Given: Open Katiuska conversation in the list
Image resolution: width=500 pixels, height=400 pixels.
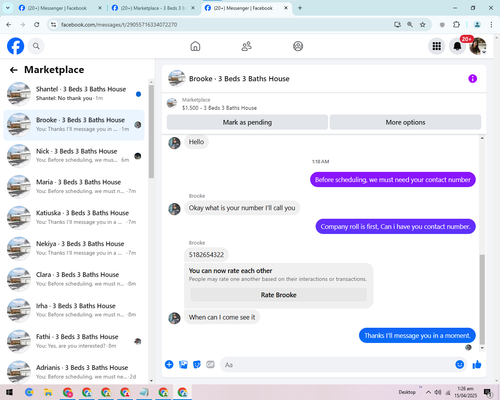Looking at the screenshot, I should (74, 217).
